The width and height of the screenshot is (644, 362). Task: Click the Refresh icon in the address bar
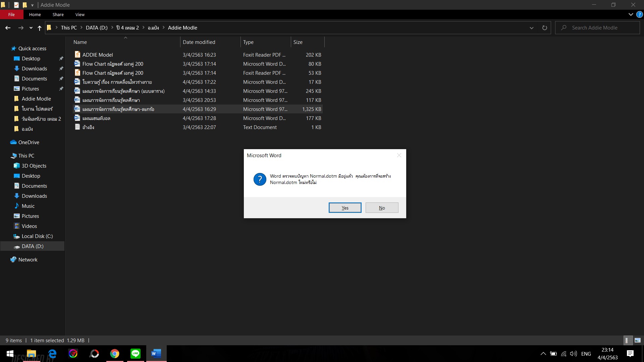pos(544,28)
